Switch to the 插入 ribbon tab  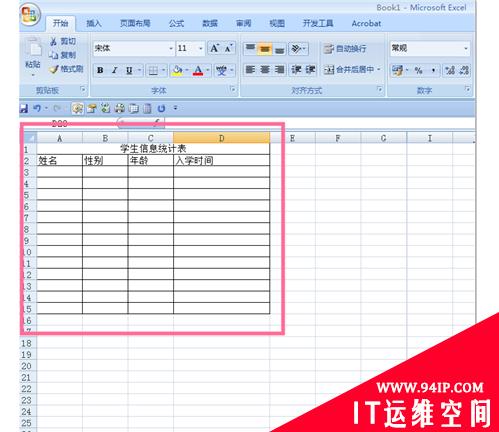tap(94, 23)
